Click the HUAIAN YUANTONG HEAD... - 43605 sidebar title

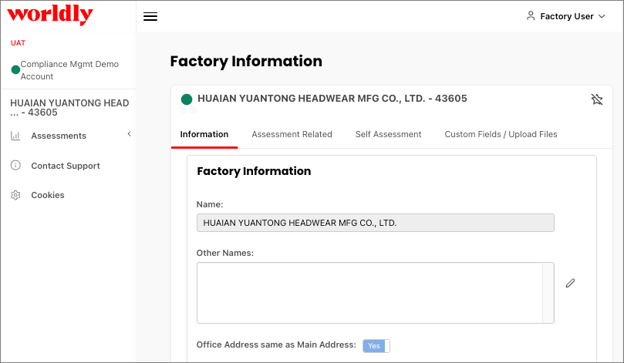click(70, 107)
